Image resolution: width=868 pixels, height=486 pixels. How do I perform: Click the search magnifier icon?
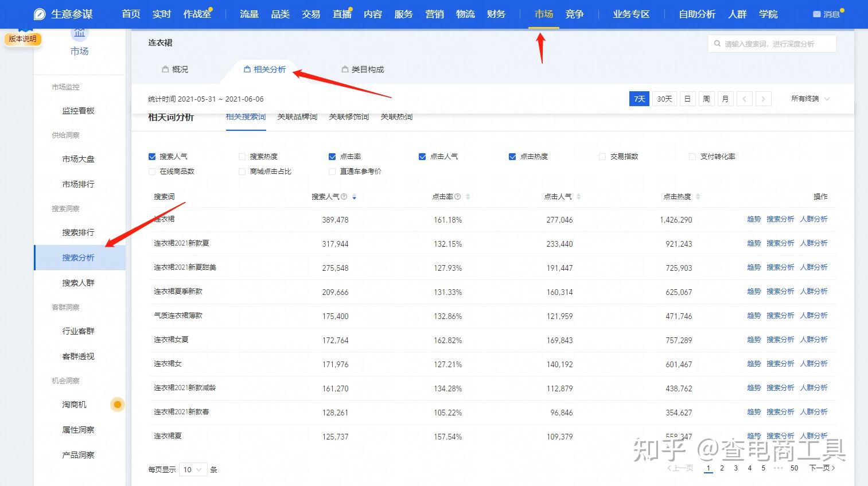tap(717, 44)
